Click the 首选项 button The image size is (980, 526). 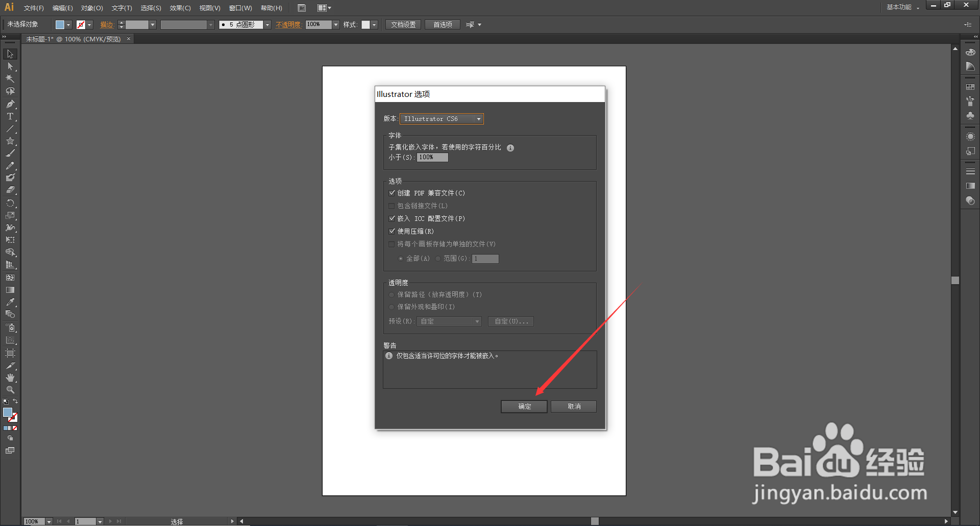click(x=443, y=24)
